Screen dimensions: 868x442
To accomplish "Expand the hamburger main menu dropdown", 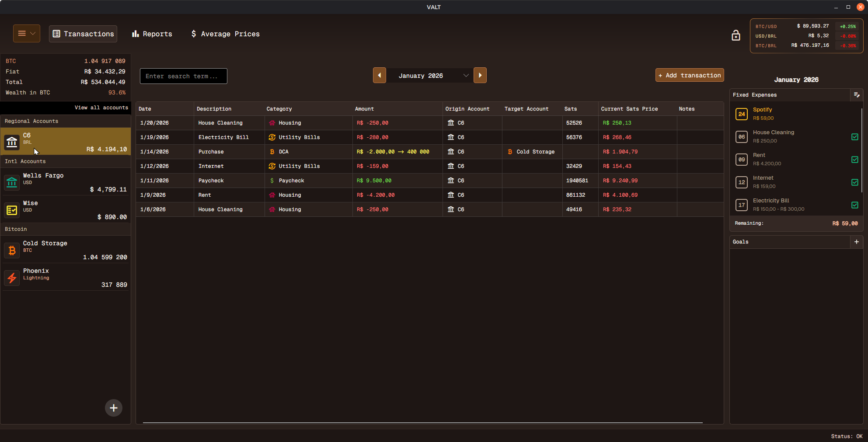I will click(x=27, y=34).
